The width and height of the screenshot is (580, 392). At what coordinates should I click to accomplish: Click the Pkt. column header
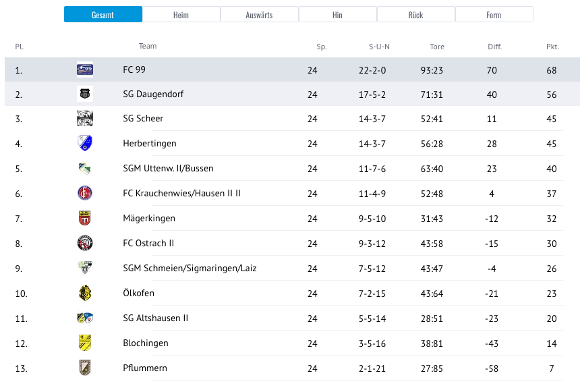coord(552,47)
